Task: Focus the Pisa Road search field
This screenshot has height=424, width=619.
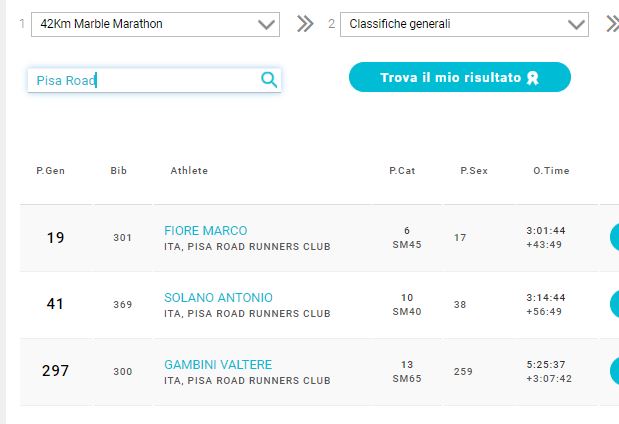Action: (x=154, y=80)
